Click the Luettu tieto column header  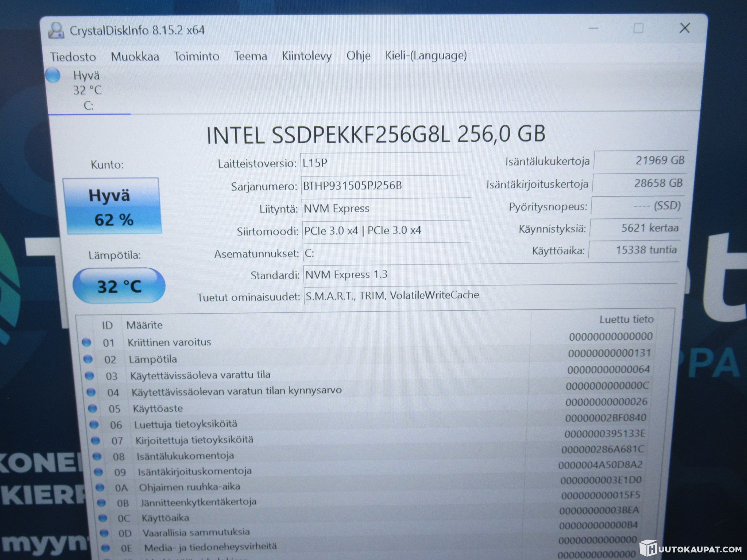pyautogui.click(x=627, y=319)
